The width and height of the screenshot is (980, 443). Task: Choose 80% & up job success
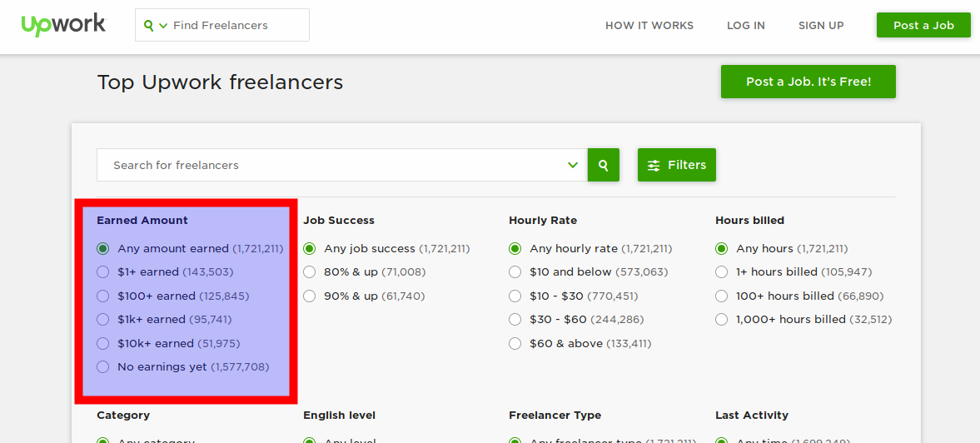coord(310,271)
